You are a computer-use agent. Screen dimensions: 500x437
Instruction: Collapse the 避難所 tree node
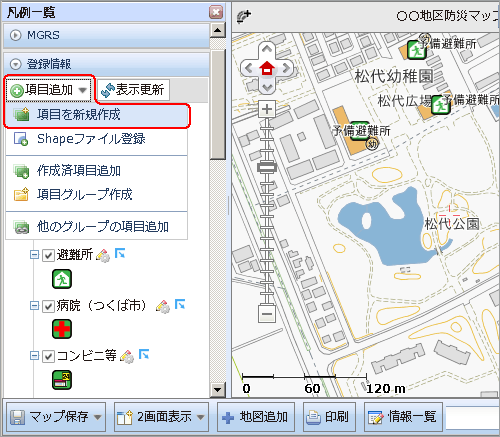pyautogui.click(x=34, y=255)
